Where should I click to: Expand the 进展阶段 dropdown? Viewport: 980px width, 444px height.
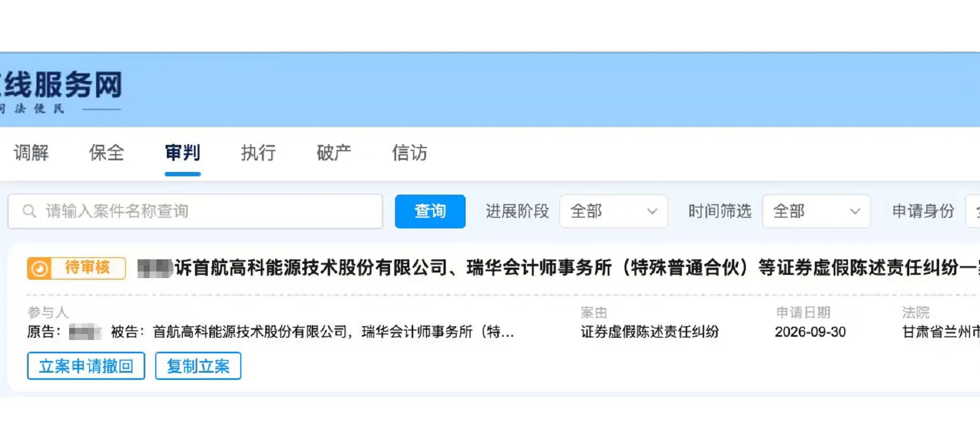click(613, 211)
